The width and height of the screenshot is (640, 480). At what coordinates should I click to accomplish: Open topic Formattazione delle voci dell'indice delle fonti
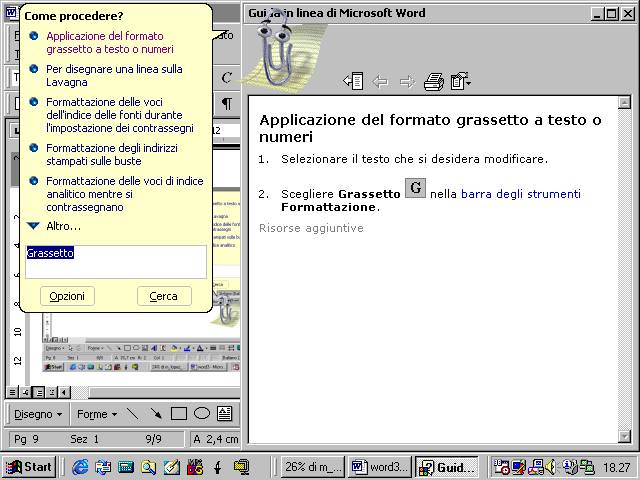point(120,115)
